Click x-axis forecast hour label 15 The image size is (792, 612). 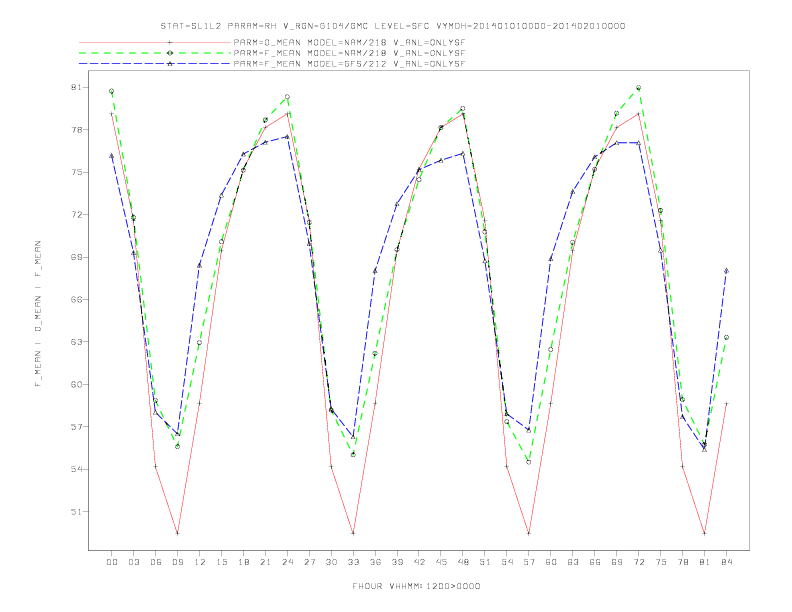click(x=221, y=562)
